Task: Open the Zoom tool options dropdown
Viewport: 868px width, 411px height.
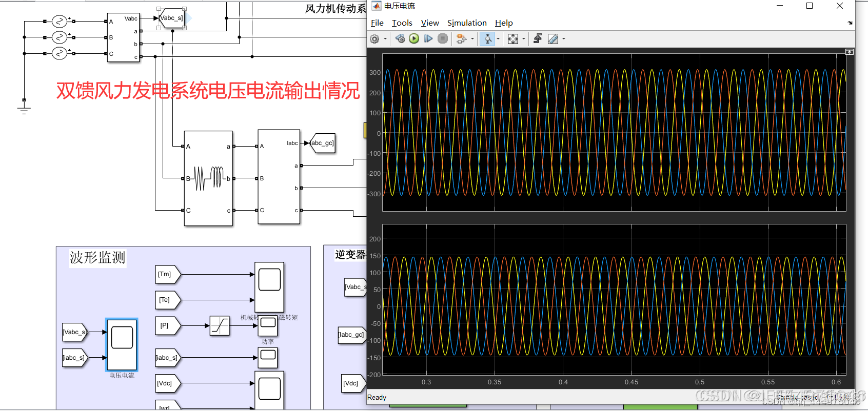Action: click(x=498, y=39)
